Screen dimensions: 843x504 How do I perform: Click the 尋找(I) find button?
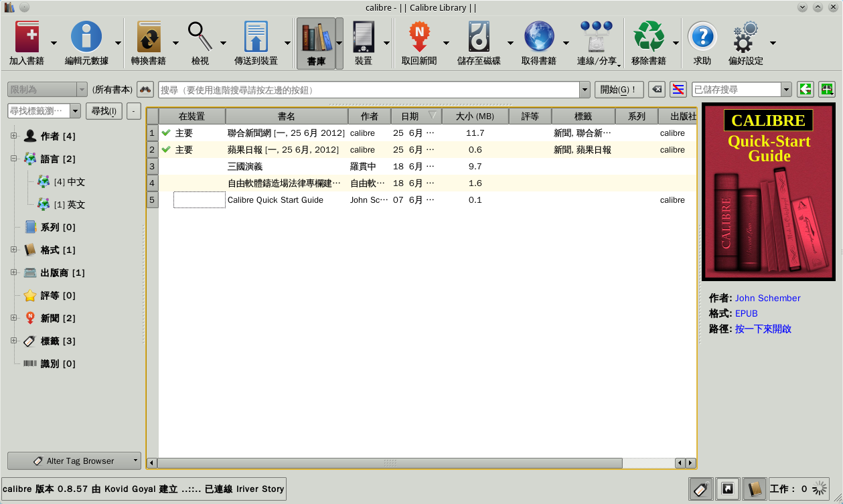click(104, 111)
